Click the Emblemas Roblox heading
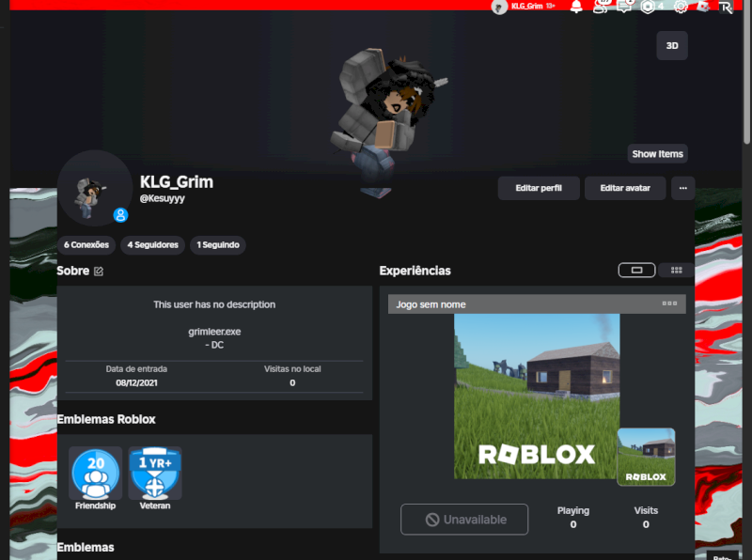The image size is (752, 560). tap(106, 419)
